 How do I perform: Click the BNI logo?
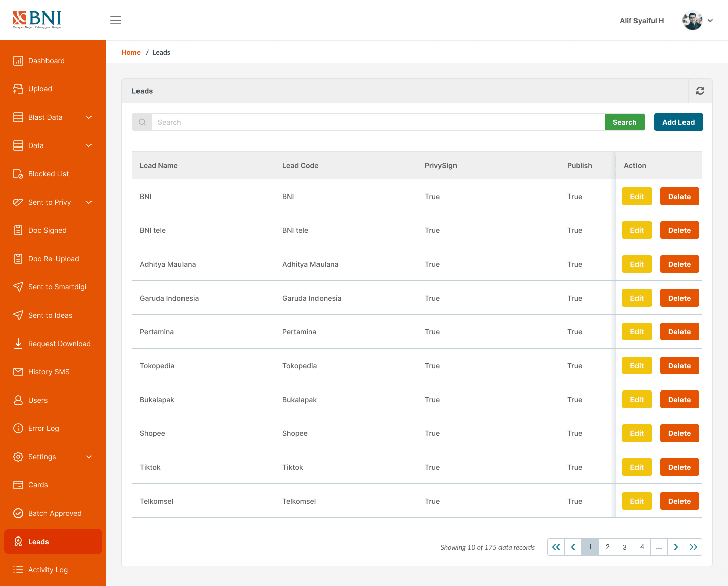pos(37,20)
